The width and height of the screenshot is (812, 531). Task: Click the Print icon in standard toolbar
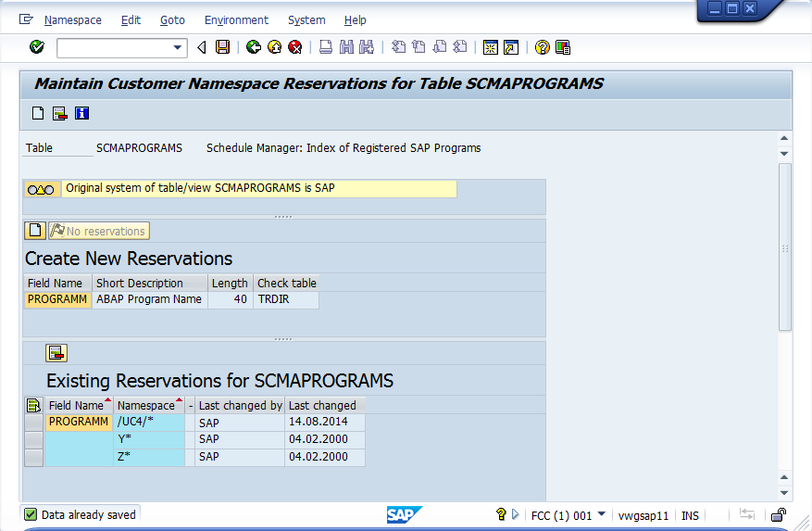pyautogui.click(x=326, y=47)
